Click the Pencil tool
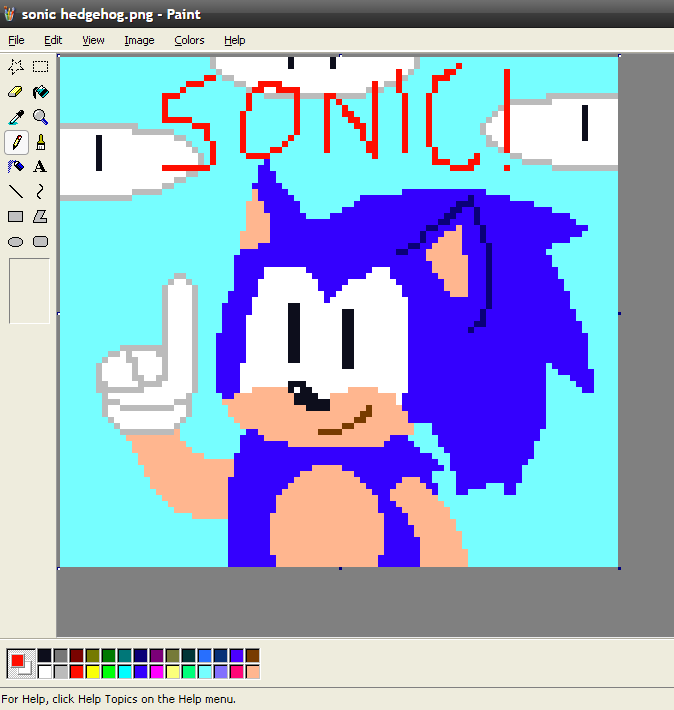 pyautogui.click(x=16, y=142)
